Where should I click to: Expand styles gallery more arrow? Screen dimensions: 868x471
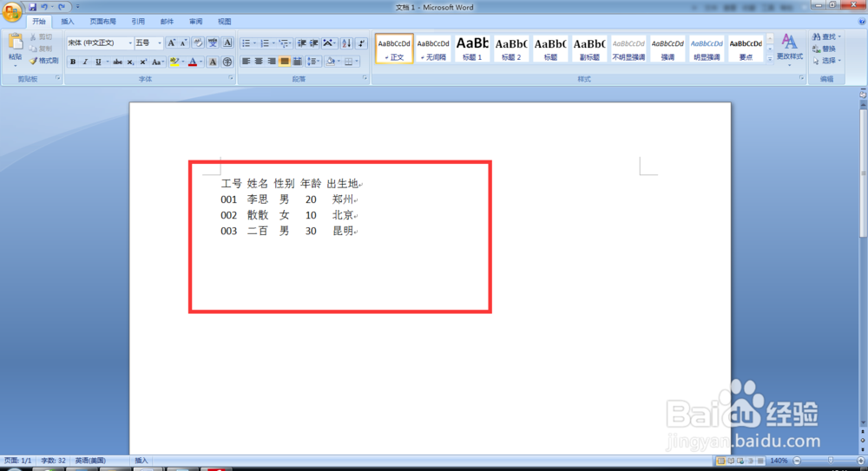click(x=770, y=59)
